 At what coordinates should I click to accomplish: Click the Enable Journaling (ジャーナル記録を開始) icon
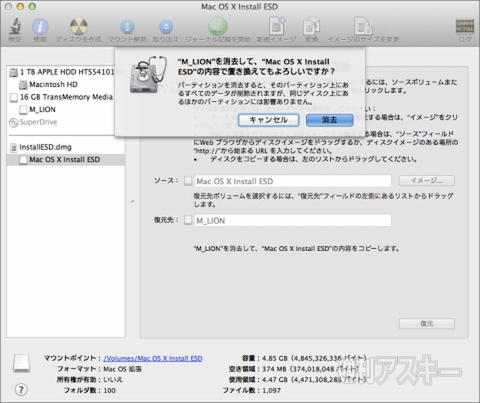click(x=218, y=26)
